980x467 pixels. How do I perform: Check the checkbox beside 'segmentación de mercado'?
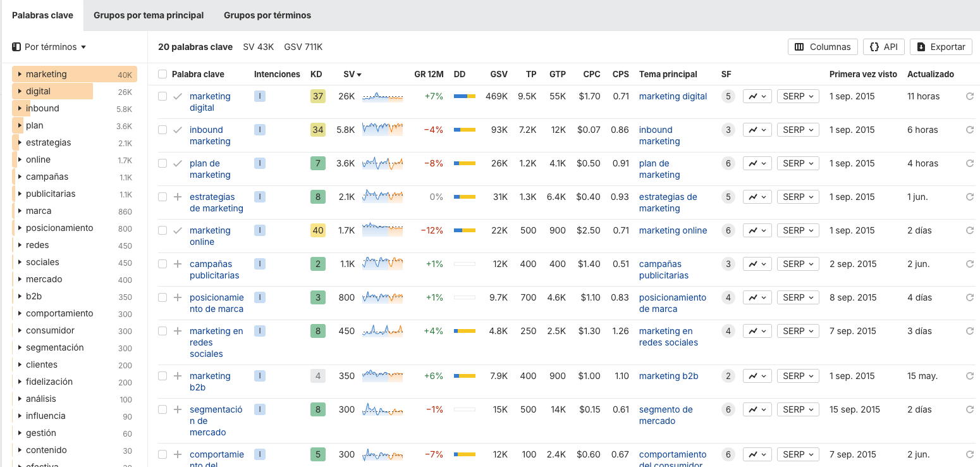(x=162, y=409)
